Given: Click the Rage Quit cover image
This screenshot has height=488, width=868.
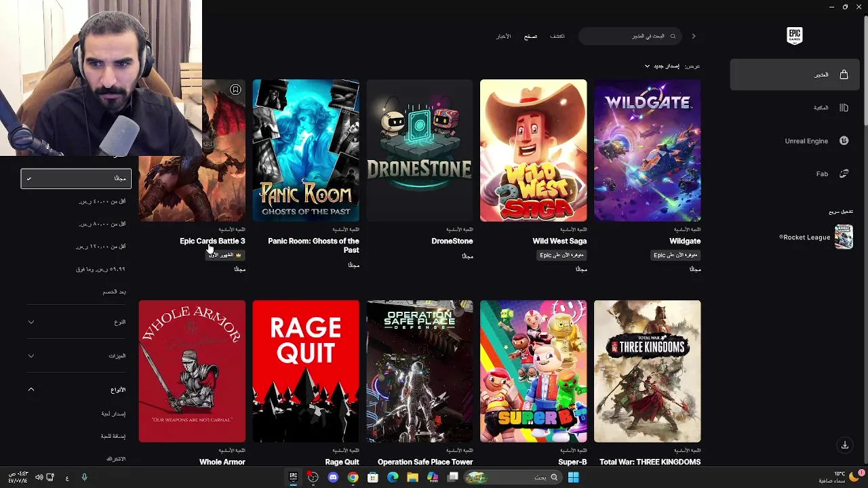Looking at the screenshot, I should (306, 371).
